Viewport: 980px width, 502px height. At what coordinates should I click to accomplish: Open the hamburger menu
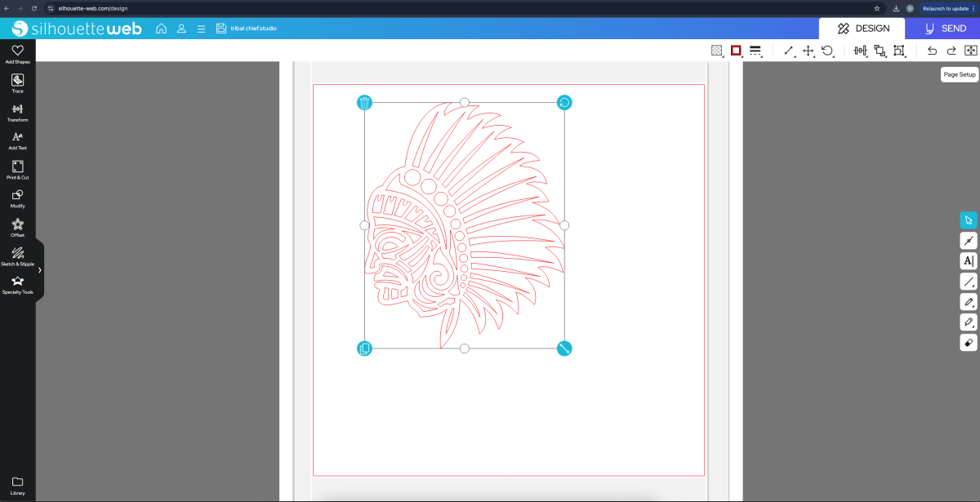point(201,29)
